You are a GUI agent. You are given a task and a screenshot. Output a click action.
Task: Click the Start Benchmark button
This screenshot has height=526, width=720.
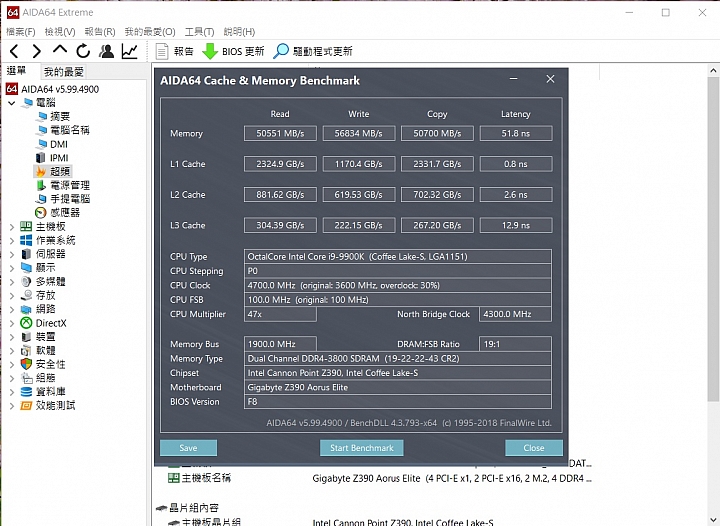[362, 448]
